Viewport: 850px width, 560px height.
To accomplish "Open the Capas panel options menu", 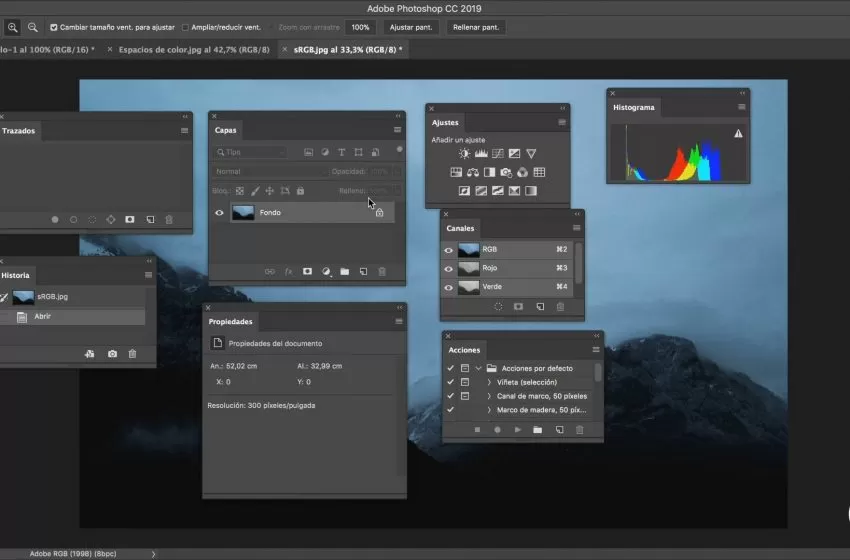I will coord(397,130).
